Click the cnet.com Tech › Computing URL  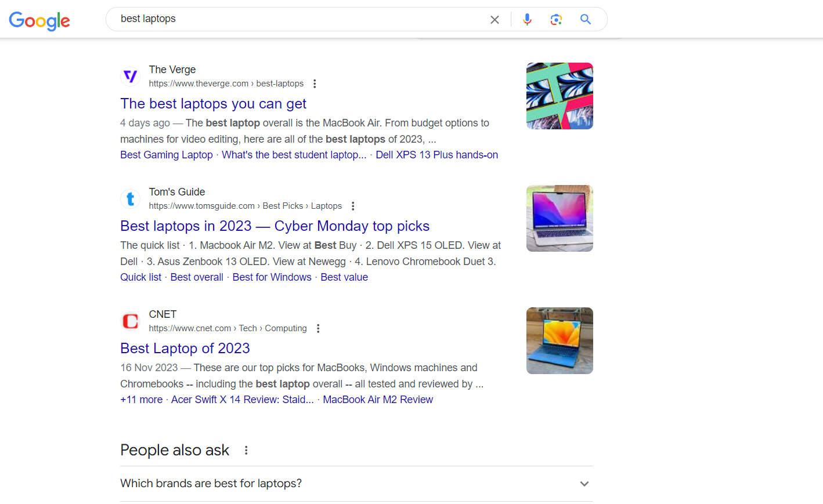coord(228,328)
